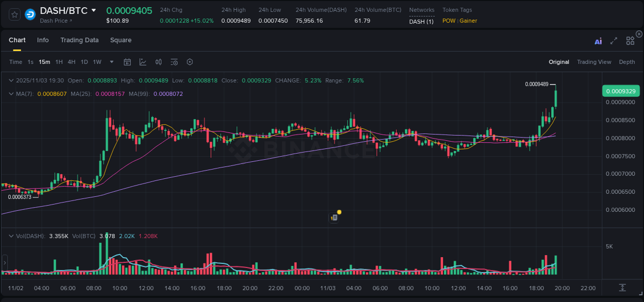This screenshot has width=644, height=302.
Task: Open the DASH/BTC pair dropdown
Action: [x=93, y=10]
